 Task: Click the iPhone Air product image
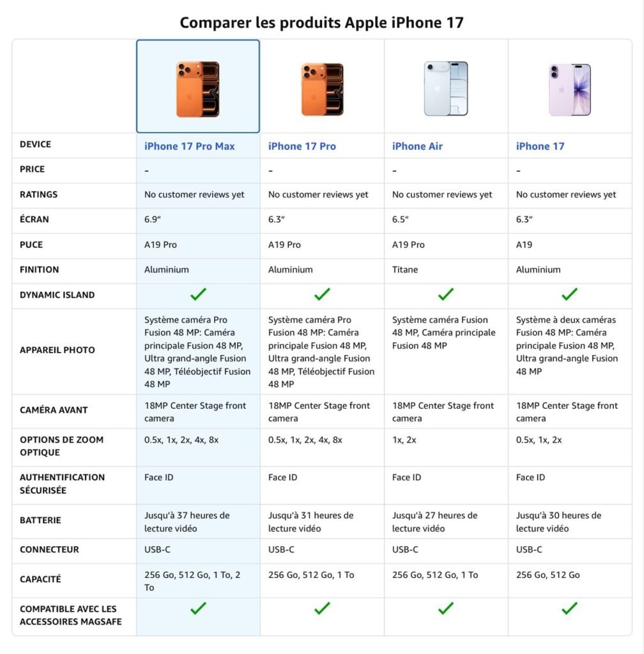[x=446, y=89]
